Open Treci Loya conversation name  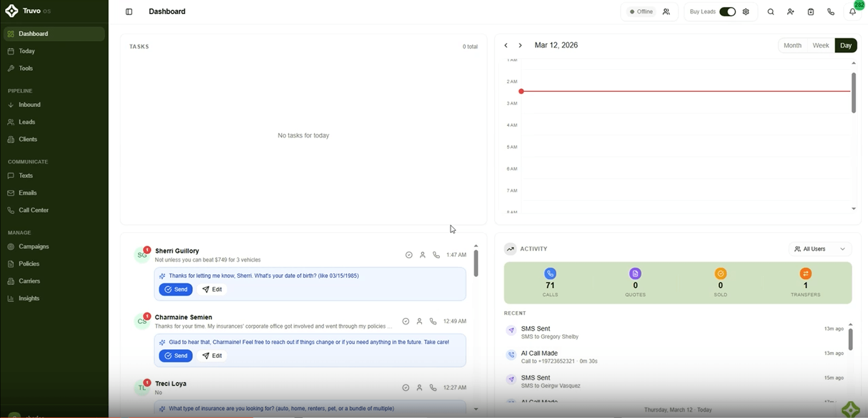click(x=170, y=383)
